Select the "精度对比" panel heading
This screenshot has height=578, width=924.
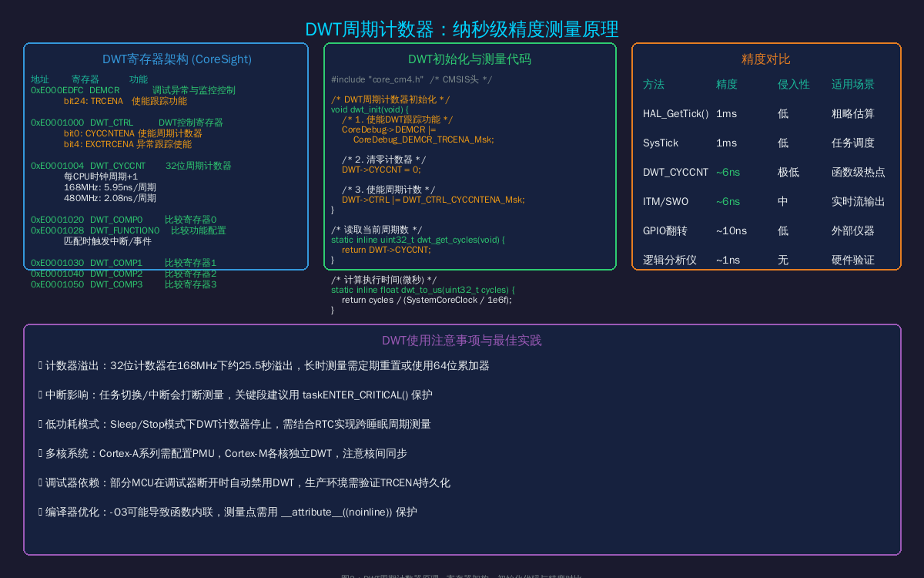tap(766, 59)
